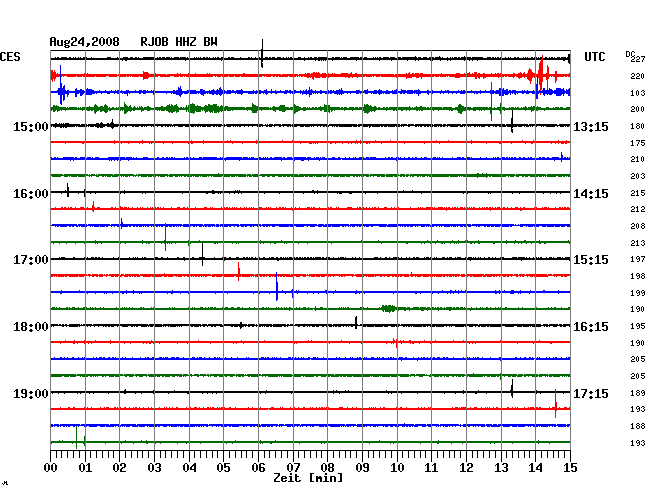
Task: Select the DC offset value 212
Action: (x=638, y=209)
